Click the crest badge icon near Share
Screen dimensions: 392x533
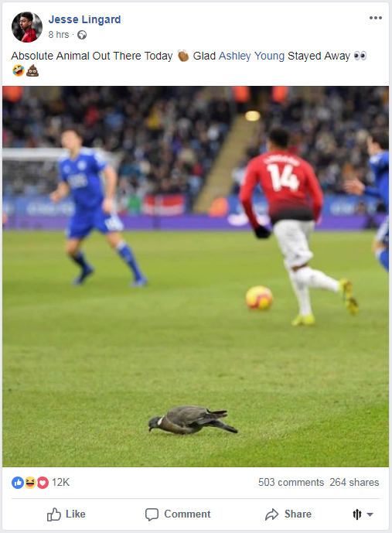356,514
